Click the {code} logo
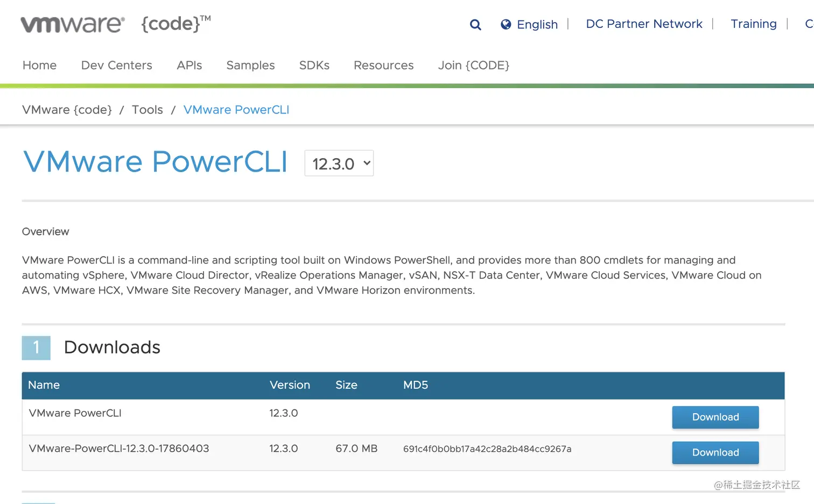The width and height of the screenshot is (814, 504). [x=171, y=24]
